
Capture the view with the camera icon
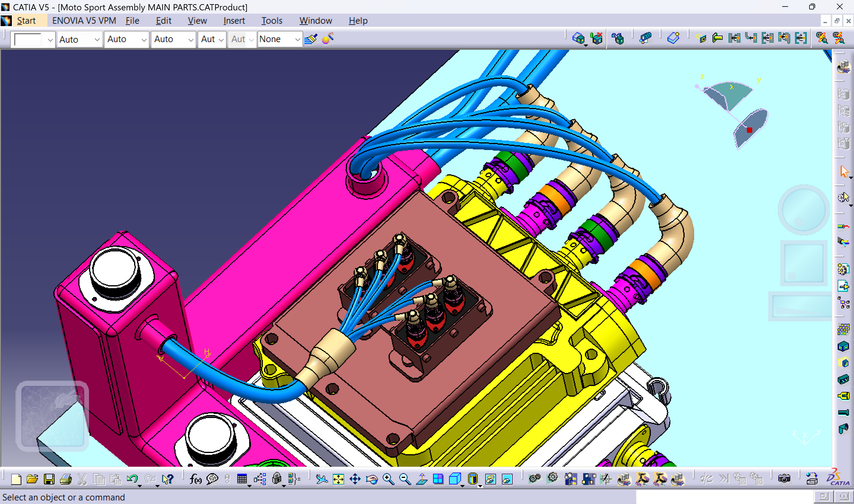(784, 479)
